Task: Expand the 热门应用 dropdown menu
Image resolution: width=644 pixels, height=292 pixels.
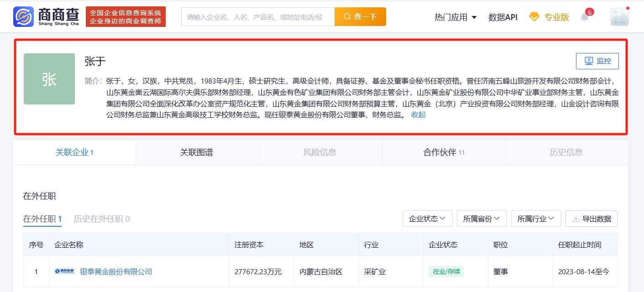Action: pyautogui.click(x=456, y=17)
